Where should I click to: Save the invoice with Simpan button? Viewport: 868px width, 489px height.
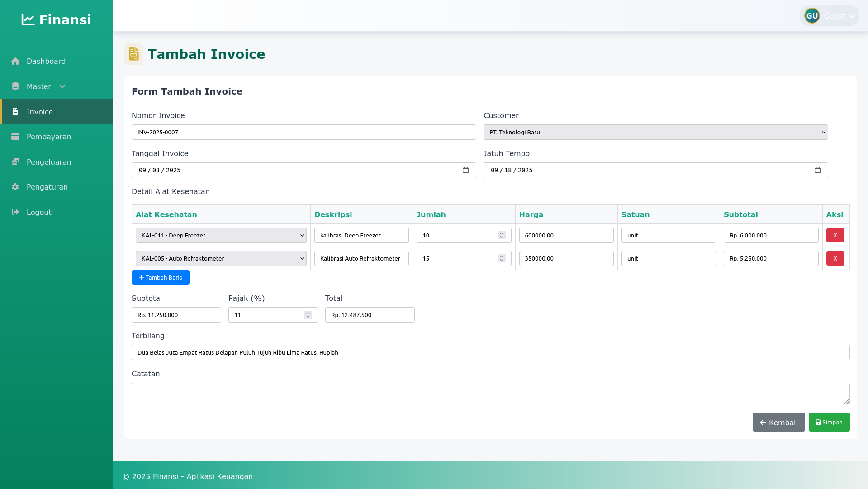tap(829, 422)
